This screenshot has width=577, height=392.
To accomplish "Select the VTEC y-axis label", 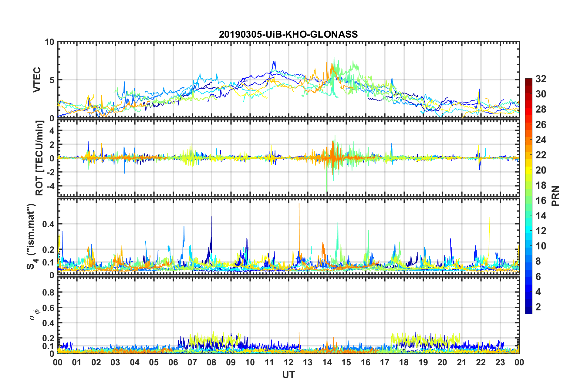I will (37, 80).
